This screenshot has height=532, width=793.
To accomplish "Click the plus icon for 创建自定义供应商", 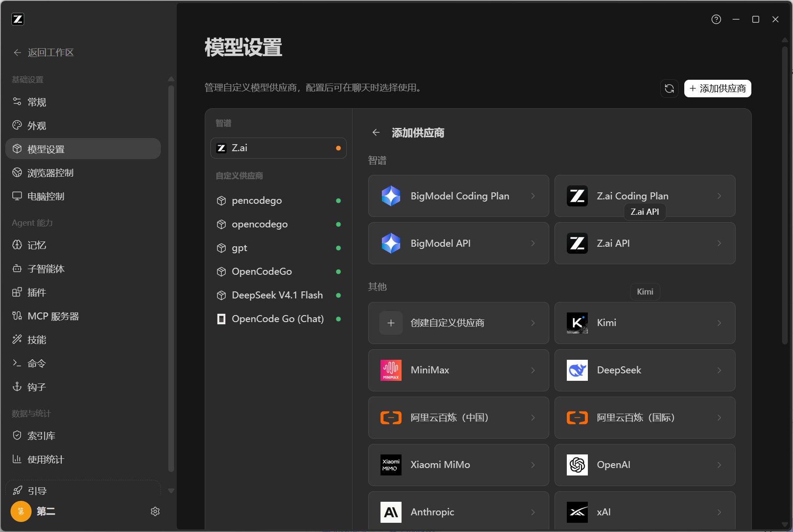I will (x=391, y=323).
